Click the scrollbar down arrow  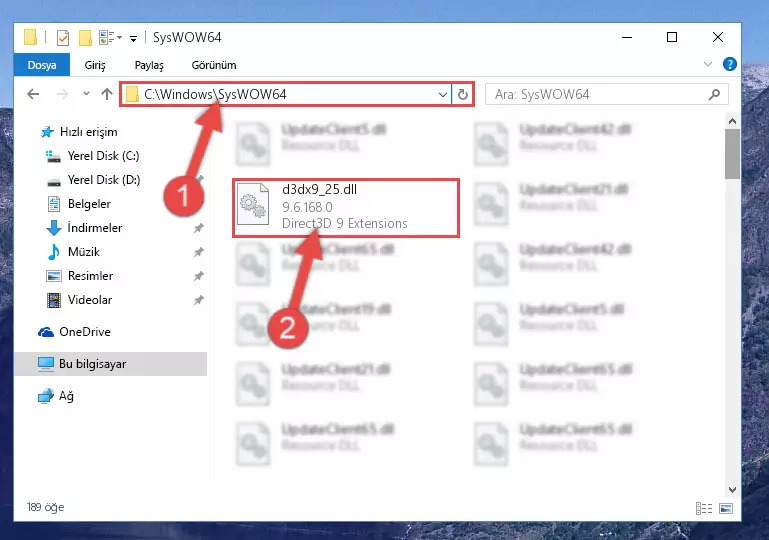732,489
